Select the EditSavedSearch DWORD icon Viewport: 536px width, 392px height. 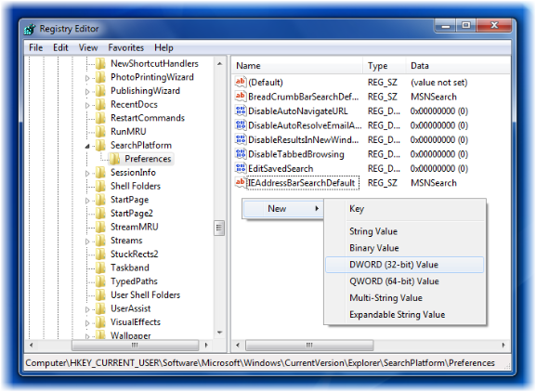pos(241,168)
